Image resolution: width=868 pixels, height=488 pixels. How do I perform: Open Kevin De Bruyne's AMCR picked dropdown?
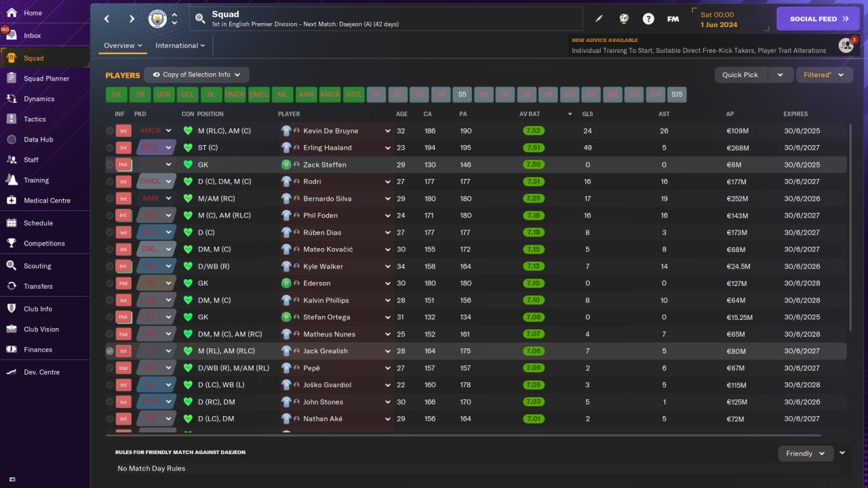[x=155, y=131]
